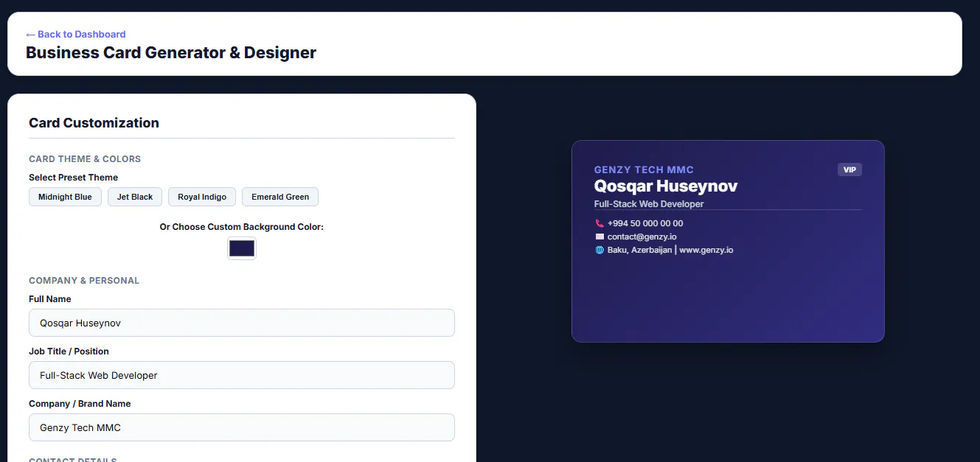
Task: Click GENZY TECH MMC text on card preview
Action: click(644, 169)
